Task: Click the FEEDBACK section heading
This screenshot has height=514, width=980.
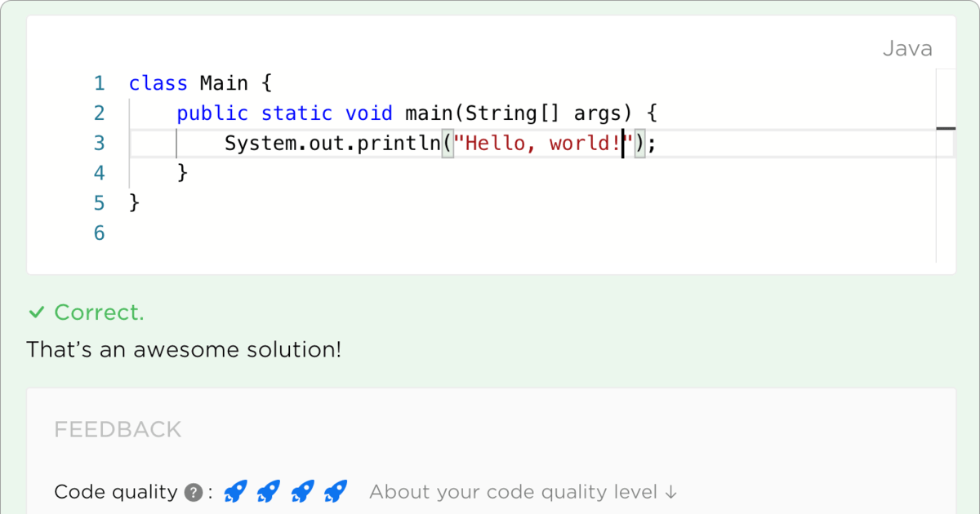Action: (118, 430)
